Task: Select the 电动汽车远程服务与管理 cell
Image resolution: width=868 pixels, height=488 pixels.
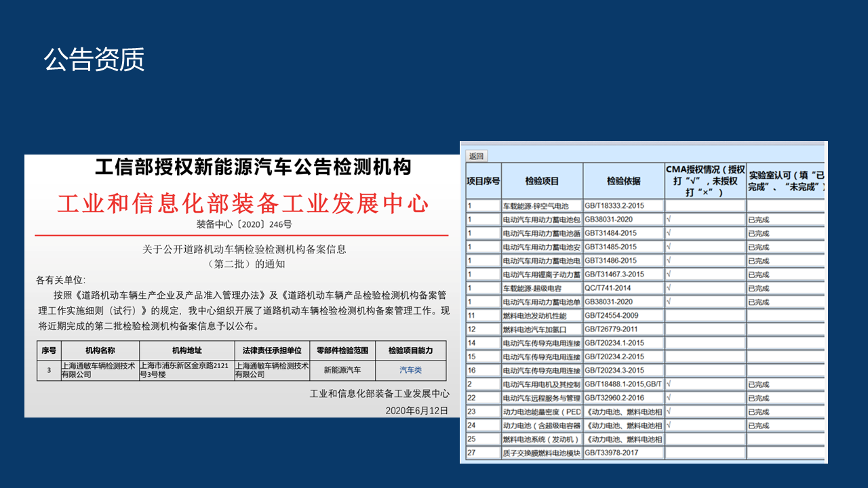Action: (541, 398)
